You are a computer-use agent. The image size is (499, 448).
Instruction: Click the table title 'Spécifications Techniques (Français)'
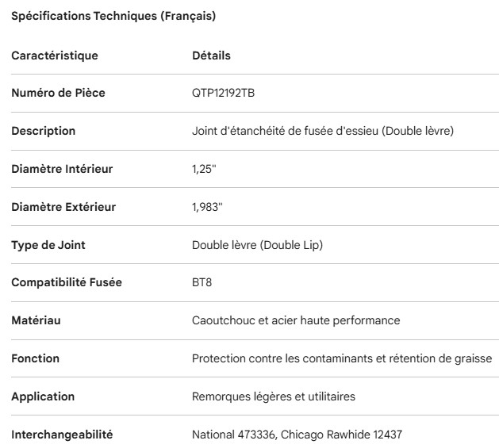(x=113, y=16)
